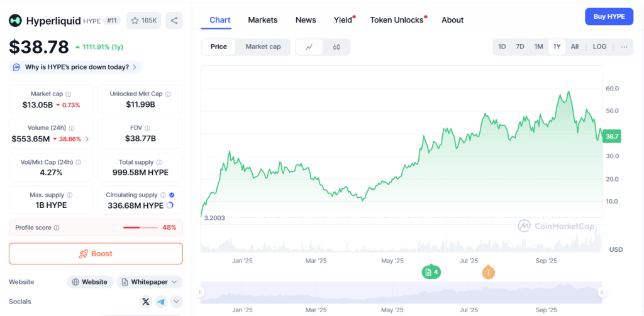Select the Price chart toggle
The width and height of the screenshot is (644, 316).
pos(218,46)
